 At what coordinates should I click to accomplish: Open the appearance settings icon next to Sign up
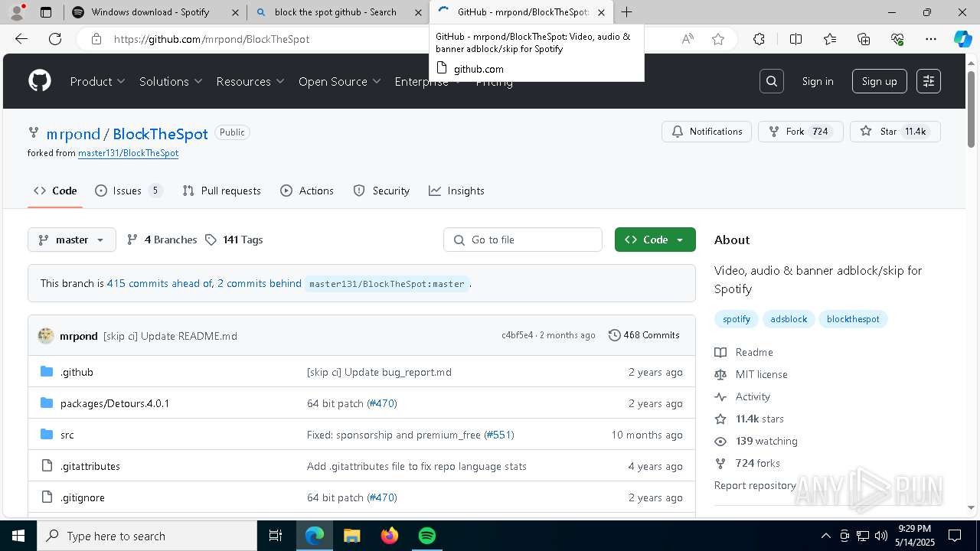(x=929, y=81)
